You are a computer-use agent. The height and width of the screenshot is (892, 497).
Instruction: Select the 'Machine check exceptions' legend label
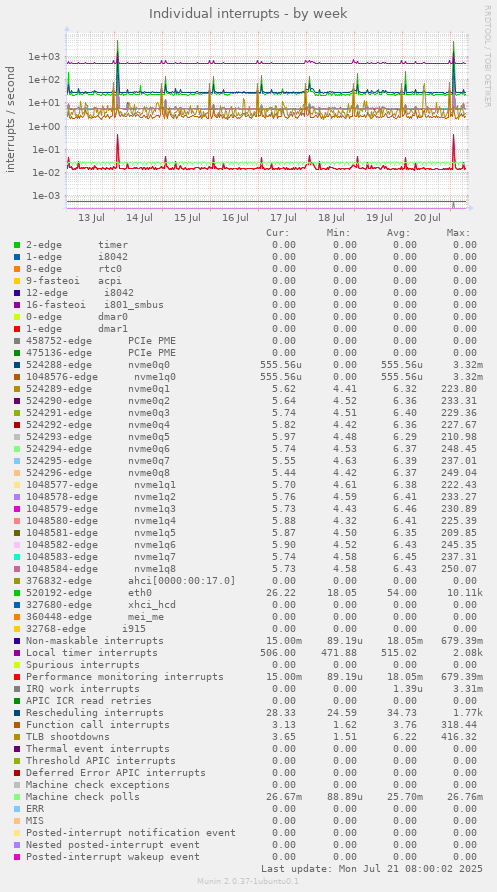[98, 784]
